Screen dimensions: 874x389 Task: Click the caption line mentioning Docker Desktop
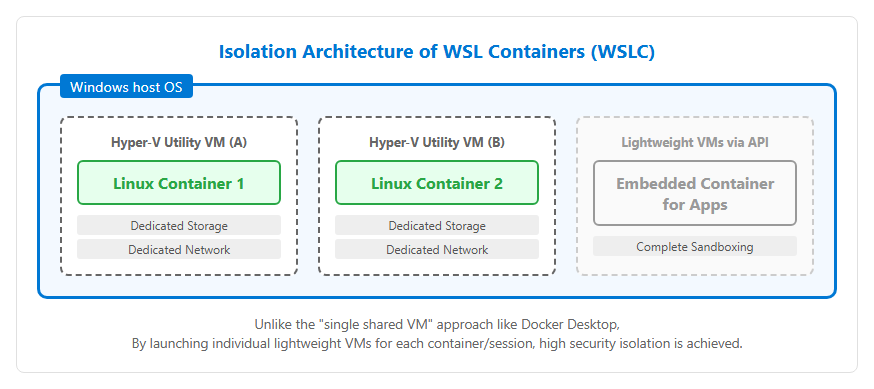tap(437, 324)
